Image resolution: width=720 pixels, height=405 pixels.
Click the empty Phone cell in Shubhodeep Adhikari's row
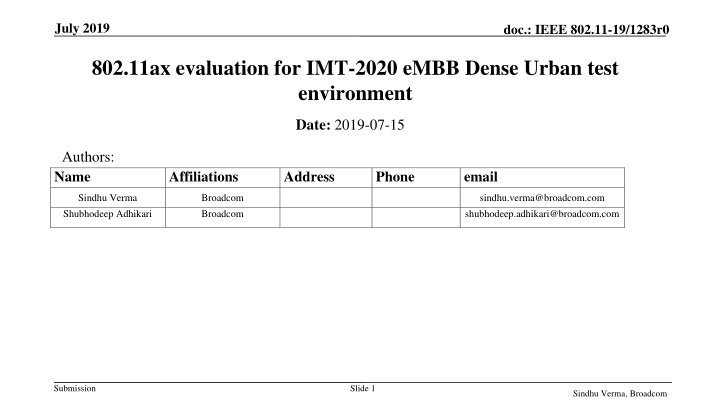416,217
